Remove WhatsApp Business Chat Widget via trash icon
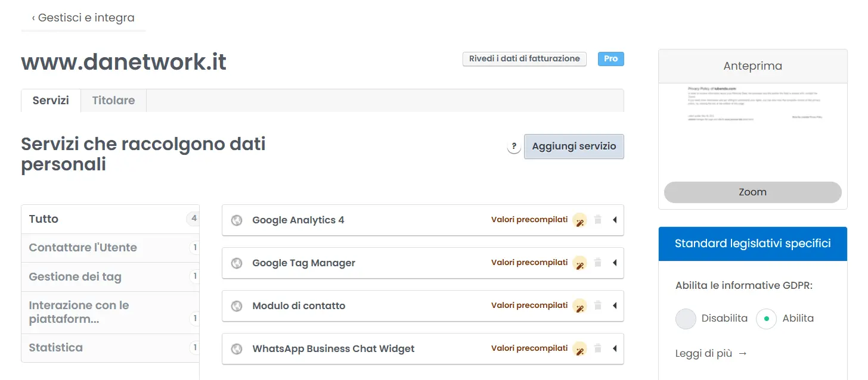Viewport: 868px width, 380px height. click(598, 348)
